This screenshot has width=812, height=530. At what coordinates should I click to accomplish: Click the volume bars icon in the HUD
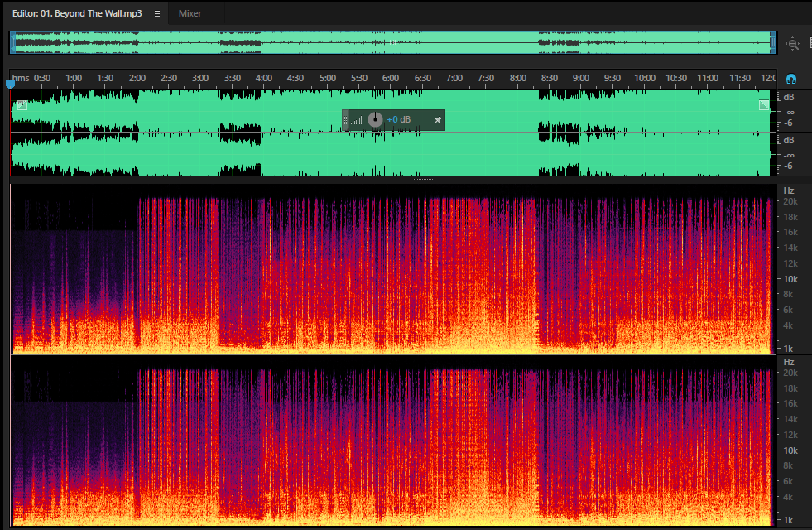[358, 120]
